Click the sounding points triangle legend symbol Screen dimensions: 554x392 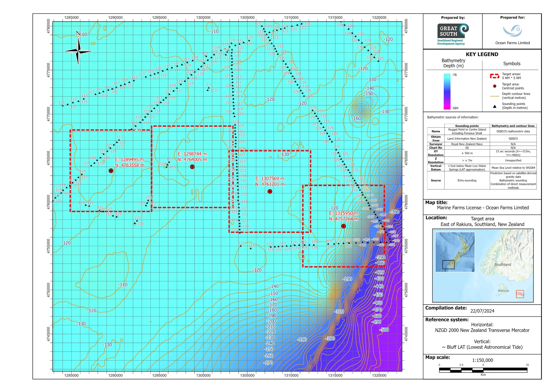click(x=495, y=106)
